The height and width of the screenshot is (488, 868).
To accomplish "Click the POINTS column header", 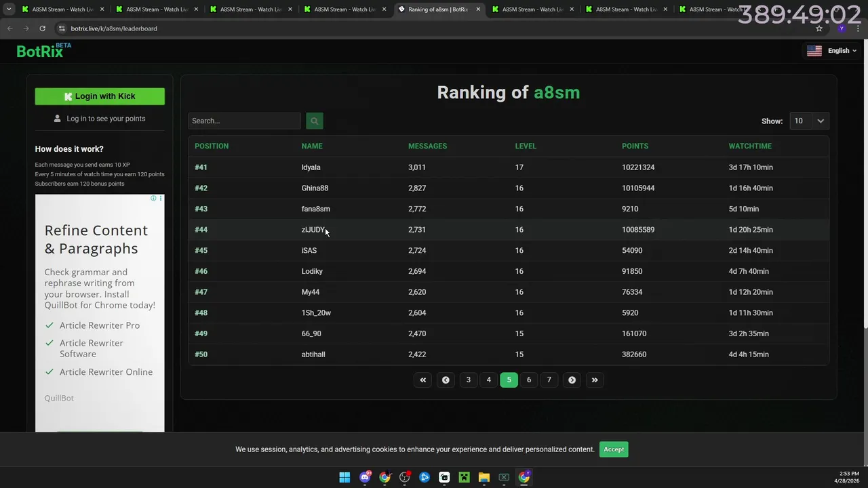I will coord(635,146).
